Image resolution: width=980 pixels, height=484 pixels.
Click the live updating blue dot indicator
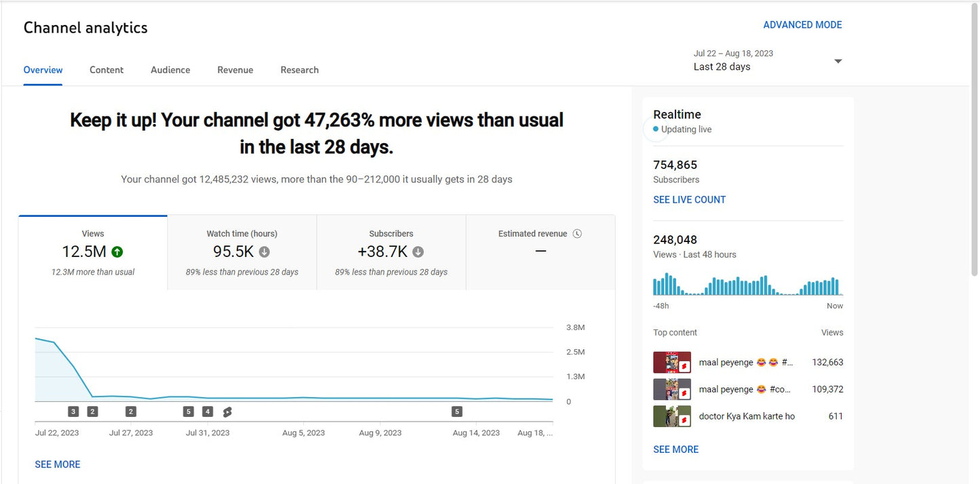[655, 129]
